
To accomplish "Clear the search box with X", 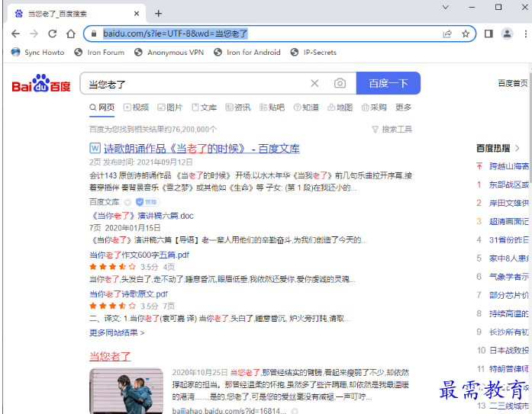I will click(x=314, y=83).
